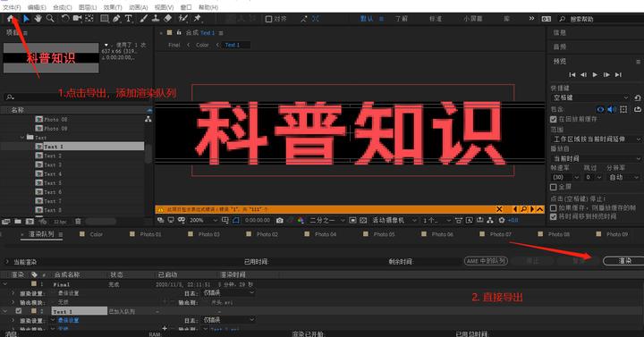The image size is (644, 337).
Task: Select the Selection arrow tool
Action: [26, 19]
